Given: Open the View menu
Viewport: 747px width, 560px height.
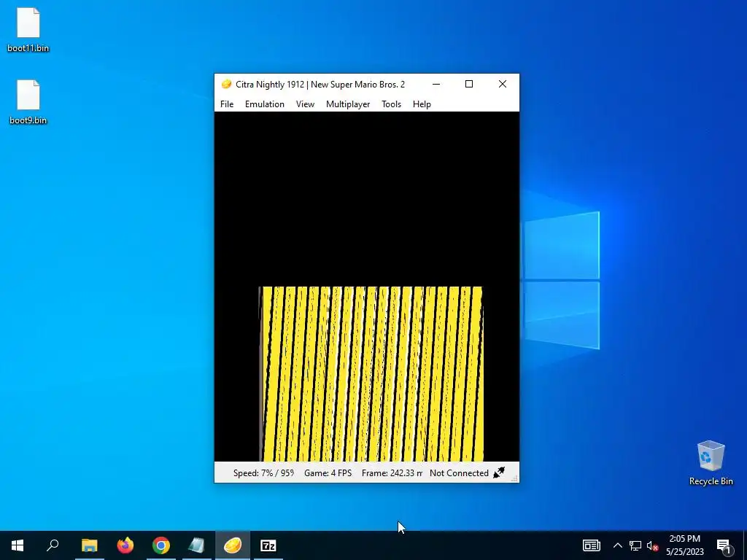Looking at the screenshot, I should (x=305, y=104).
